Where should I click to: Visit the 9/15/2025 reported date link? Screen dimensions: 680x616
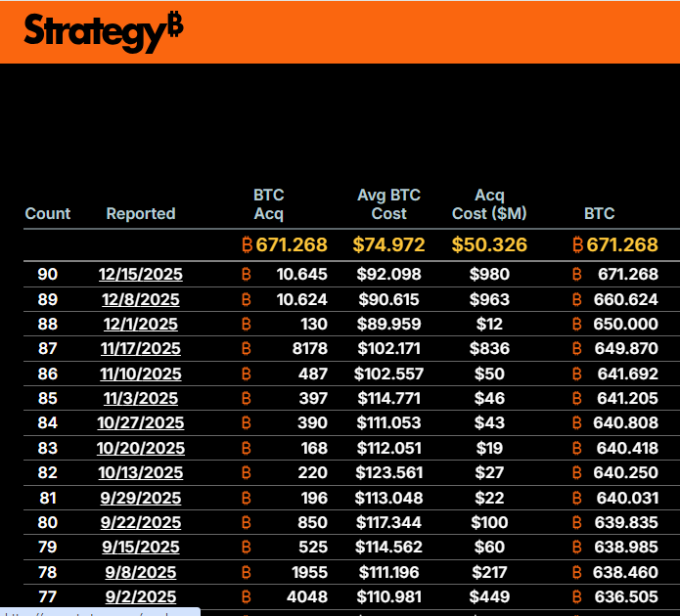click(141, 548)
